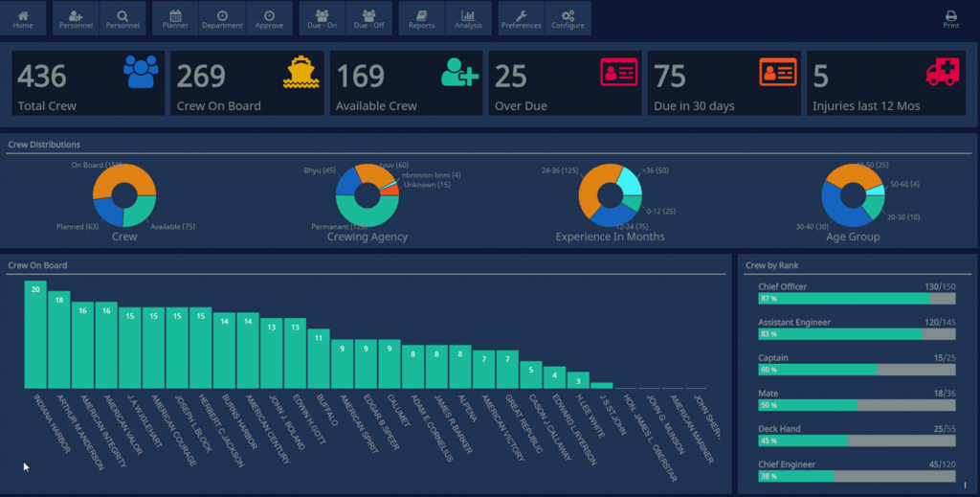The image size is (980, 497).
Task: Click the "45/120" Chief Engineer count
Action: click(x=942, y=463)
